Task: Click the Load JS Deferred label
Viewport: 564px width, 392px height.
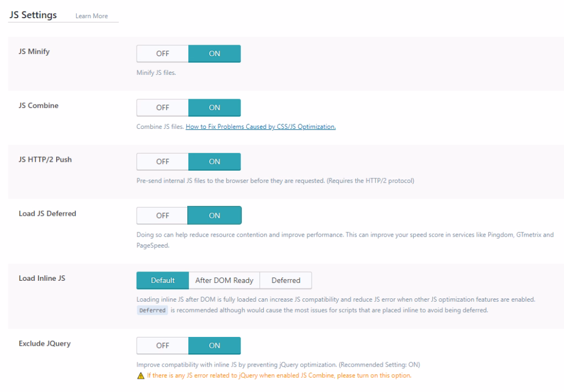Action: [x=47, y=214]
